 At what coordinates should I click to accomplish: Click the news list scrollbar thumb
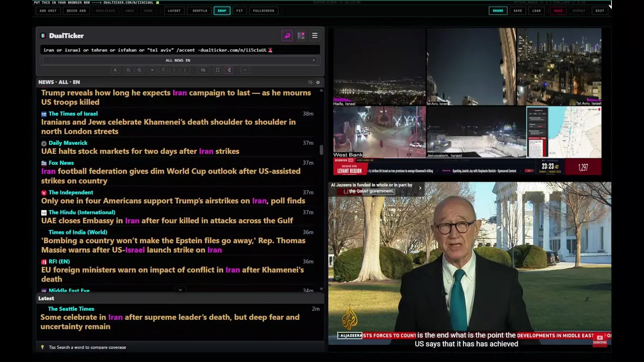click(321, 150)
